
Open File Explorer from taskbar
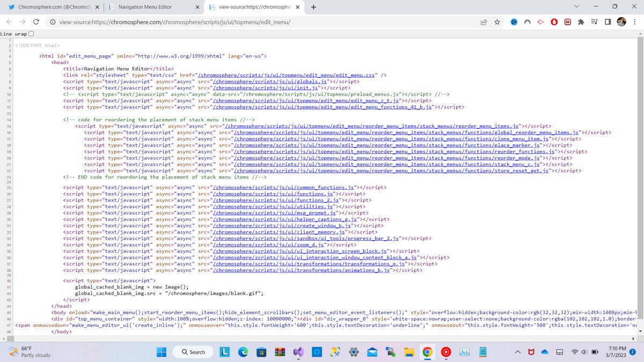409,352
